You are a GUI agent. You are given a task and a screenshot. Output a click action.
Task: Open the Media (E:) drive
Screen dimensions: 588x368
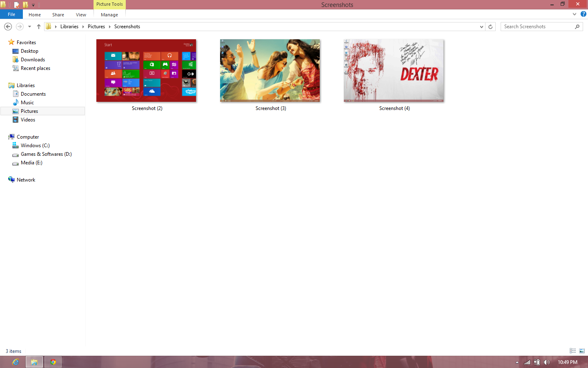[31, 163]
